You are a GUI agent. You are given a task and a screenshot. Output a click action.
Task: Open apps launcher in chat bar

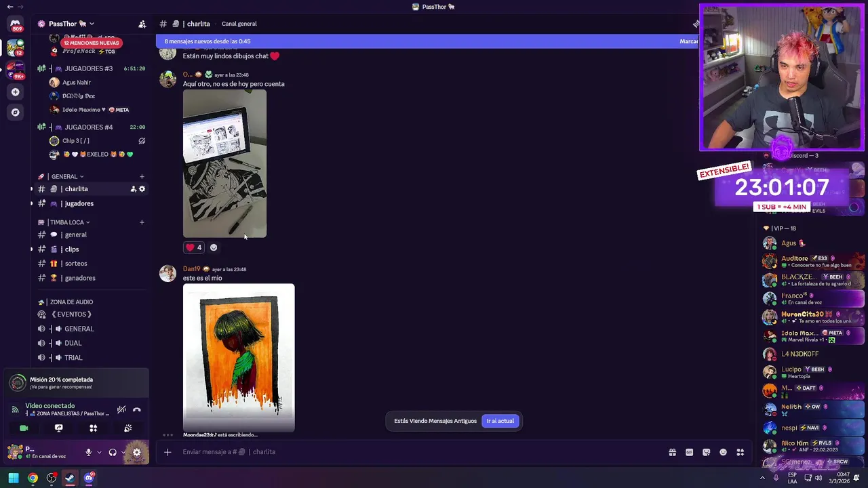(x=741, y=452)
